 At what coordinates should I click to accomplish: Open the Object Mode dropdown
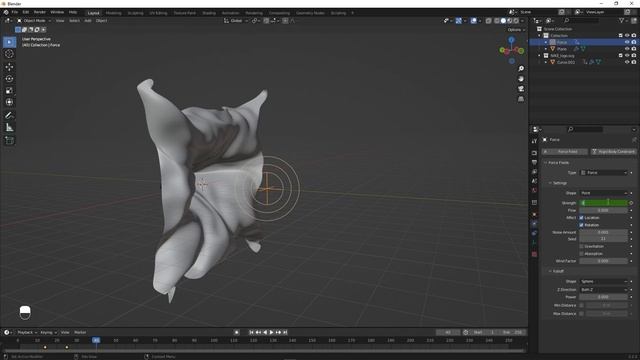coord(34,21)
